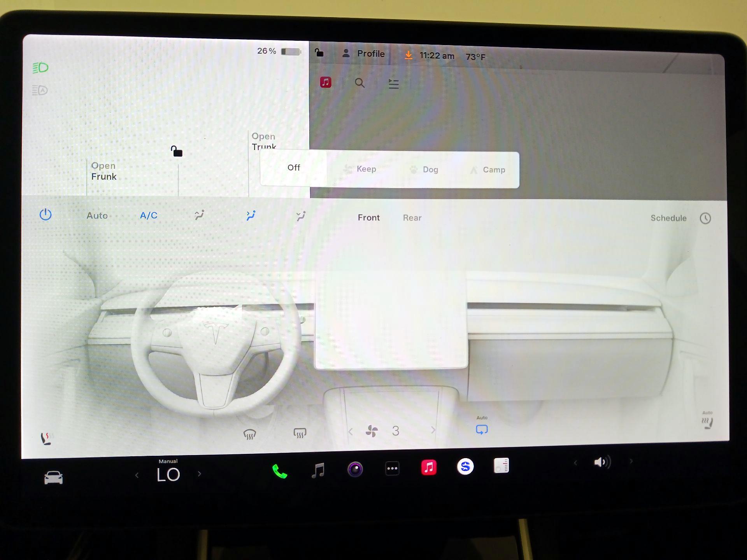This screenshot has height=560, width=747.
Task: Toggle A/C on or off
Action: point(149,215)
